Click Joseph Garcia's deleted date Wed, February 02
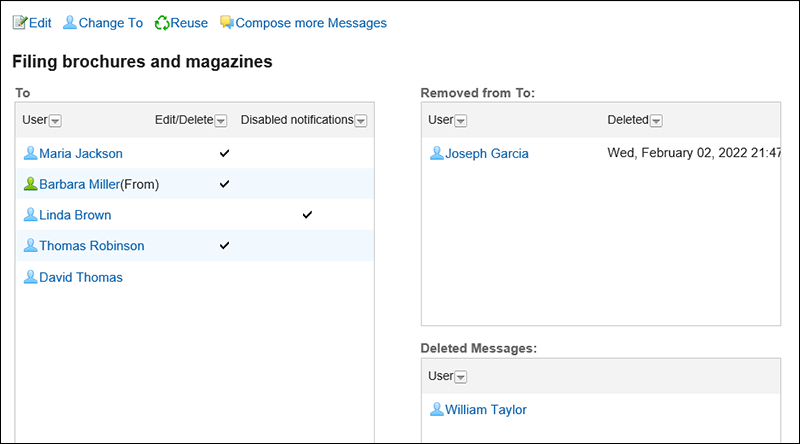The width and height of the screenshot is (800, 444). 694,153
